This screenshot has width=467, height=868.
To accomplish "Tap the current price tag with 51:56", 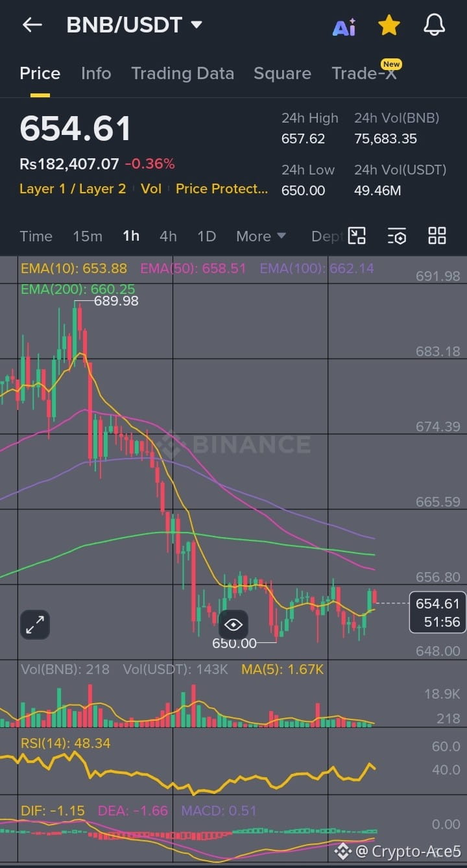I will point(438,612).
